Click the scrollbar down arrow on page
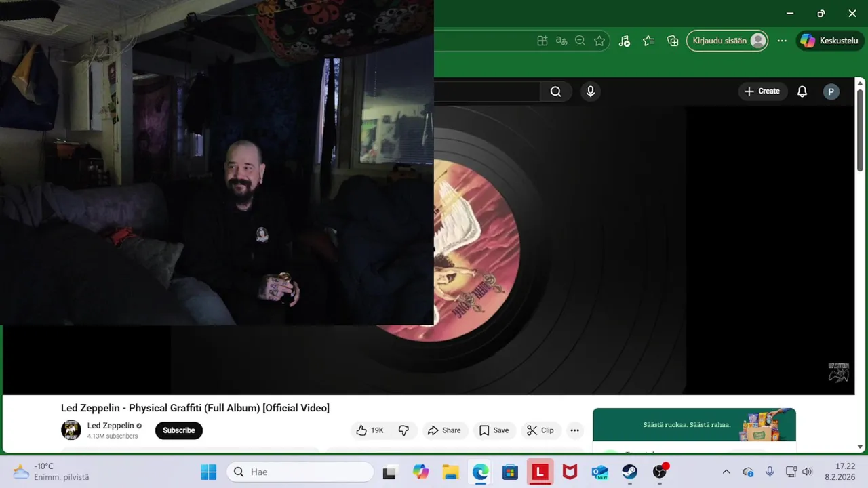868x488 pixels. [861, 447]
